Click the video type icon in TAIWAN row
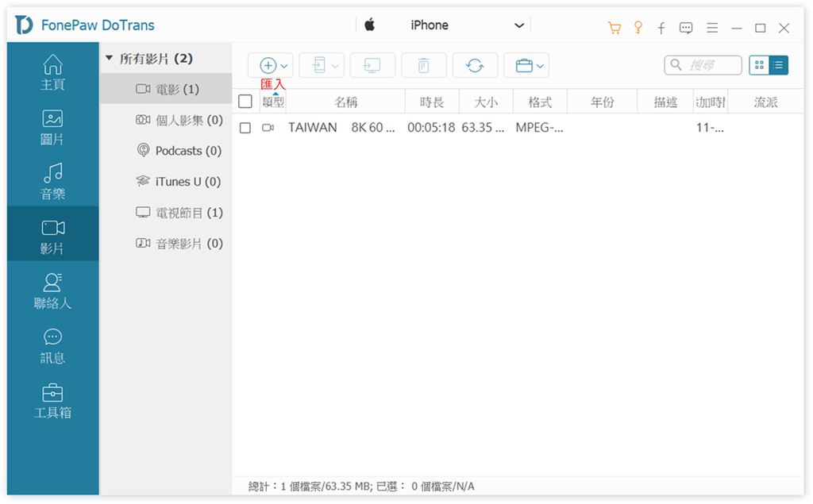Screen dimensions: 813x504 point(268,128)
